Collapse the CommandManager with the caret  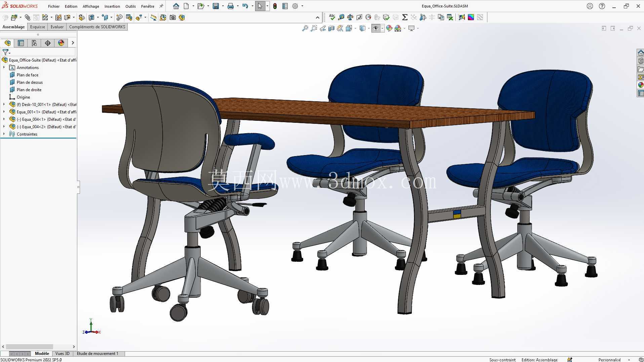[318, 17]
